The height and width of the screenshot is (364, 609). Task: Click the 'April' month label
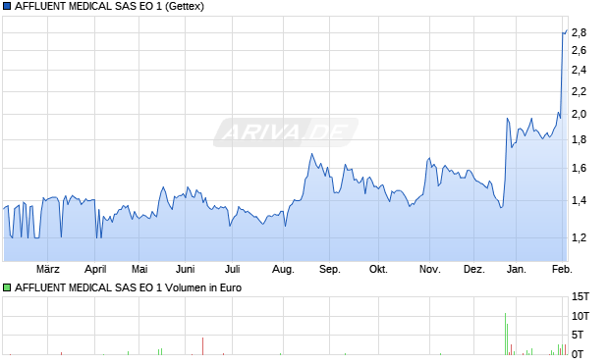95,269
